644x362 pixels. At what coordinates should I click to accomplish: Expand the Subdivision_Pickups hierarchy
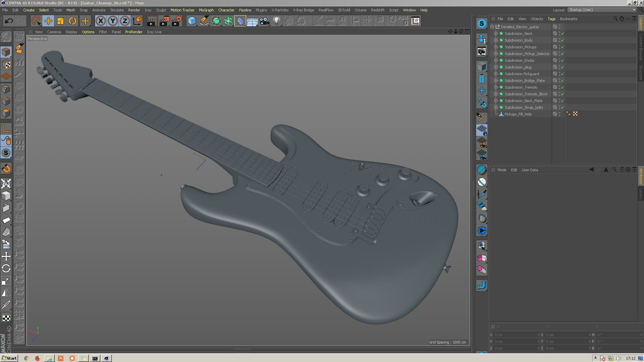[497, 47]
